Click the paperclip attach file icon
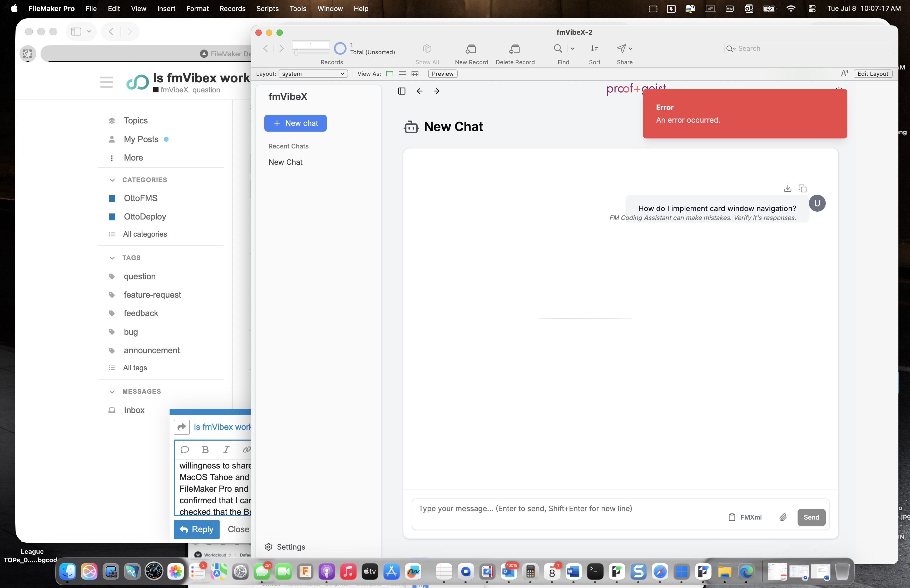The width and height of the screenshot is (910, 588). (x=783, y=517)
